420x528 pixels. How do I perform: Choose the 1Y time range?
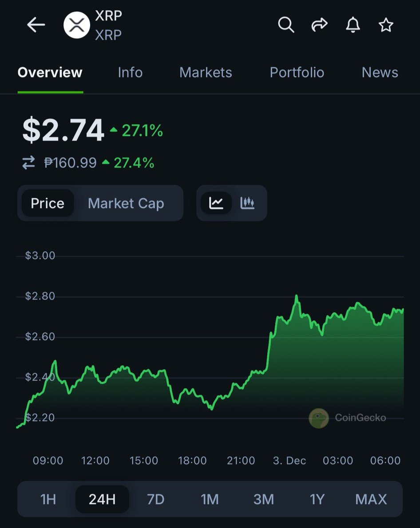click(317, 500)
